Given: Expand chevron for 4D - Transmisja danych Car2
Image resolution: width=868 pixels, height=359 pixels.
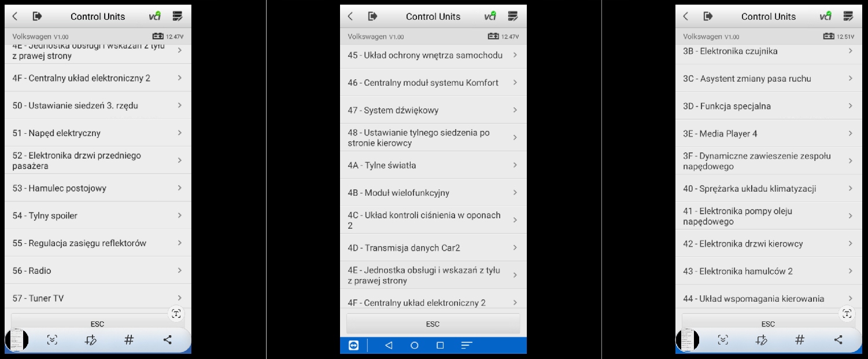Looking at the screenshot, I should [x=515, y=248].
